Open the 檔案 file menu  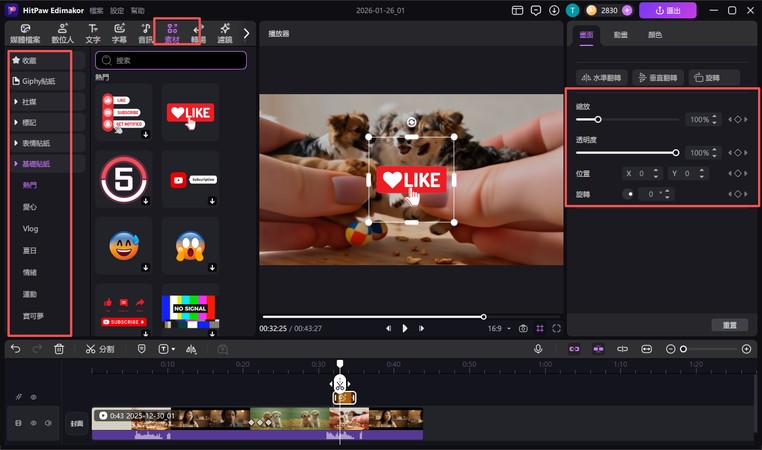pyautogui.click(x=97, y=10)
